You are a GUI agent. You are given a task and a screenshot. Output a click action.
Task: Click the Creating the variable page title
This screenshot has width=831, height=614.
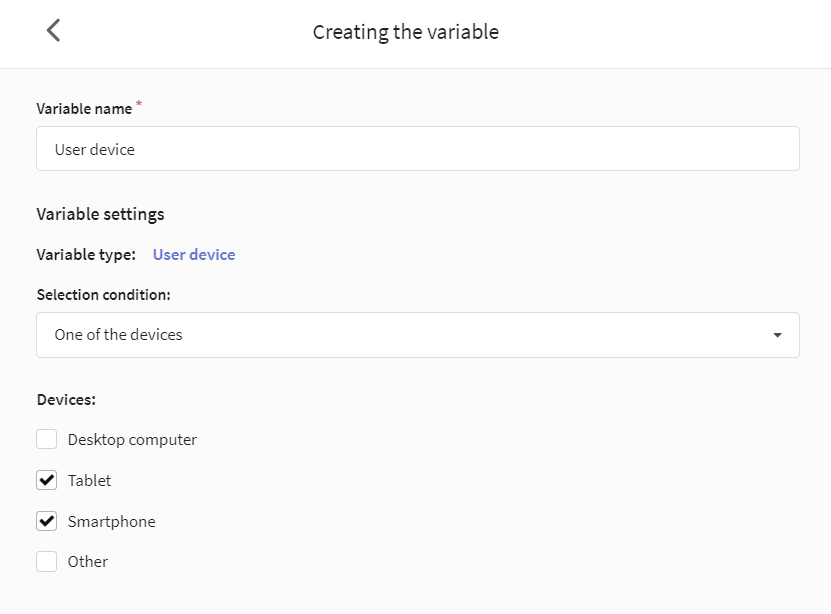point(405,32)
